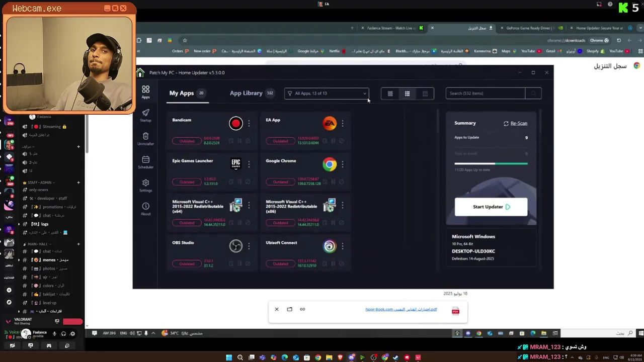
Task: Open Discord user settings gear
Action: point(72,333)
